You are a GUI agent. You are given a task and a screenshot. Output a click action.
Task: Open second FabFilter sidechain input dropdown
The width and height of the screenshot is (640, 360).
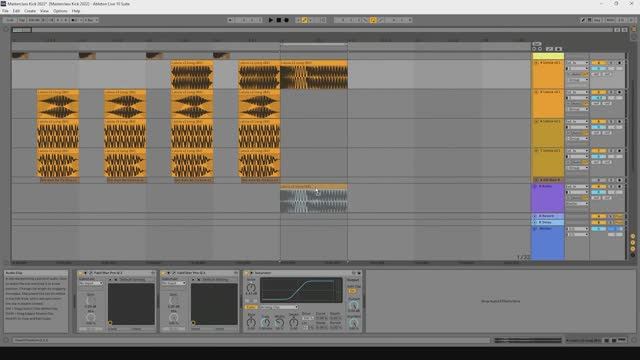tap(174, 283)
